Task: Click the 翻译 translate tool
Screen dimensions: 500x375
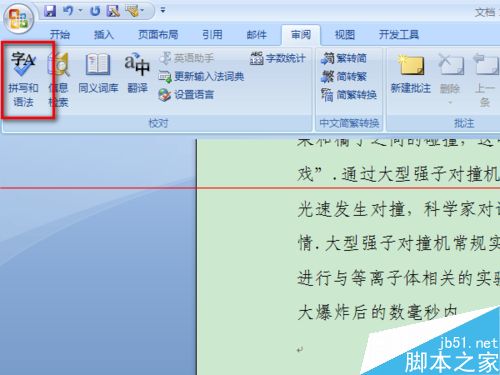Action: click(x=137, y=73)
